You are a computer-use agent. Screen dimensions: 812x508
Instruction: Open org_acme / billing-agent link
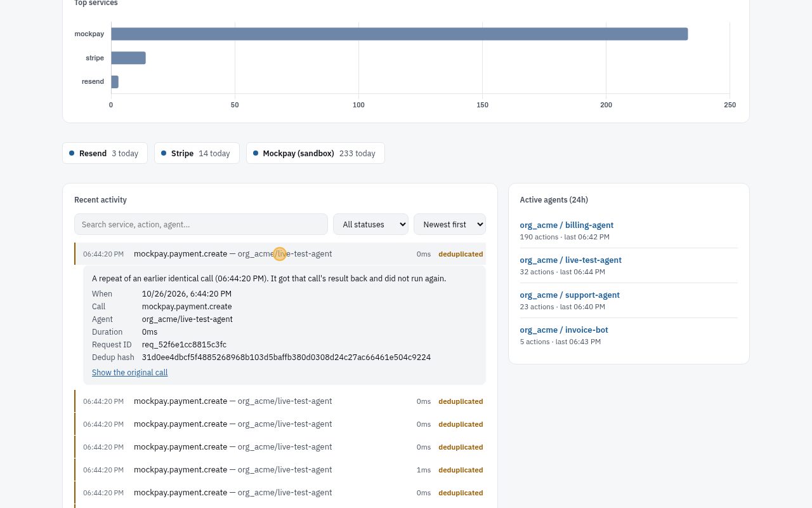(566, 225)
